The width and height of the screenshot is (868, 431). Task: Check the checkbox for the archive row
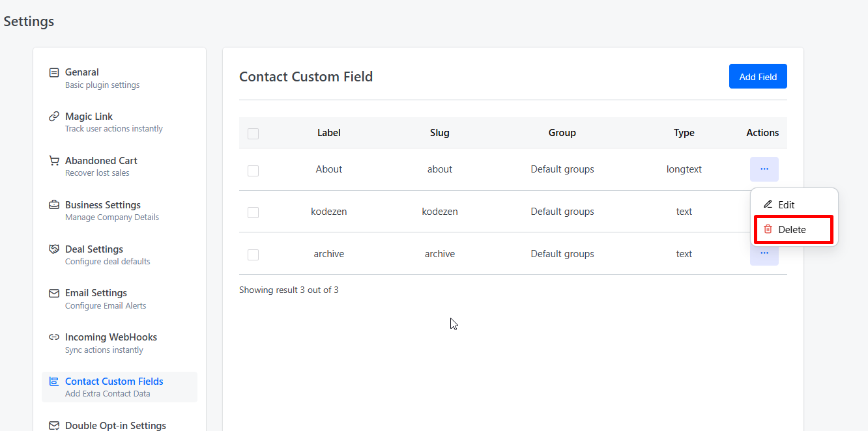click(x=253, y=255)
